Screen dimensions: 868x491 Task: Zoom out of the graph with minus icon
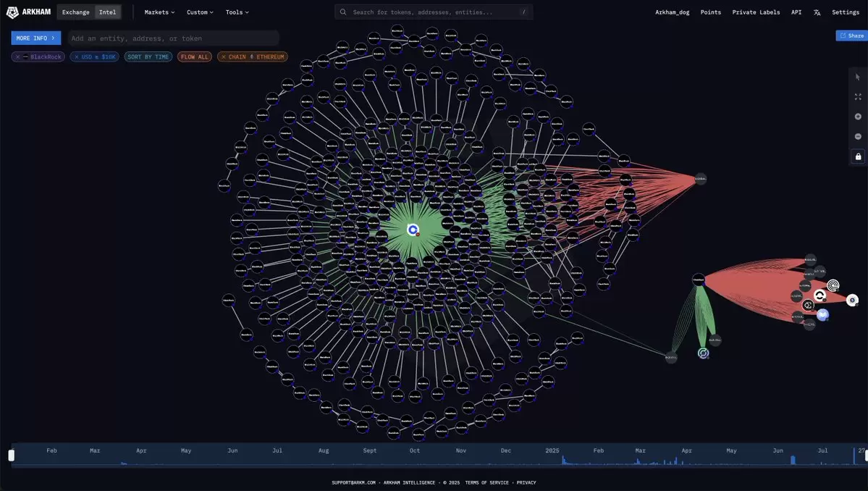point(857,137)
